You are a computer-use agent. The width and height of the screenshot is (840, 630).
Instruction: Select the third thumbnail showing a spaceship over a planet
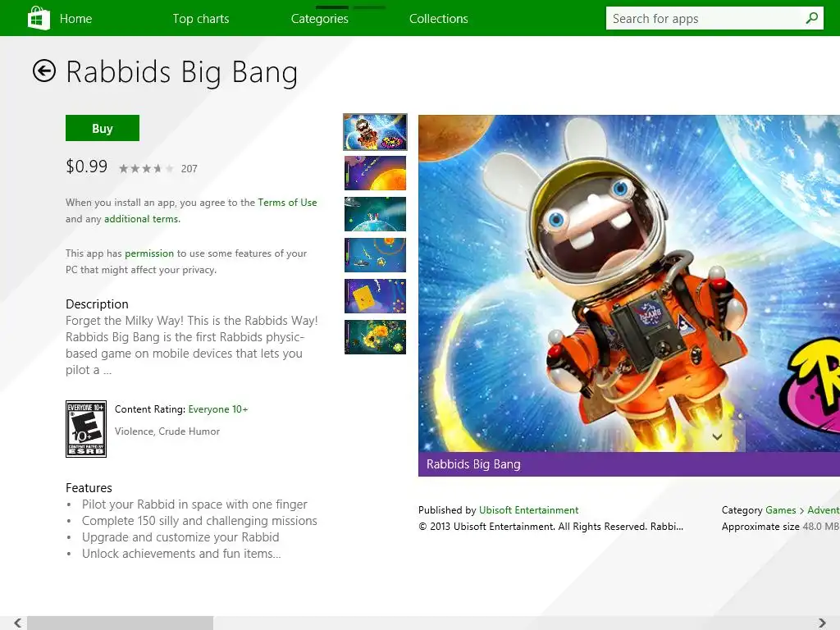pyautogui.click(x=375, y=214)
